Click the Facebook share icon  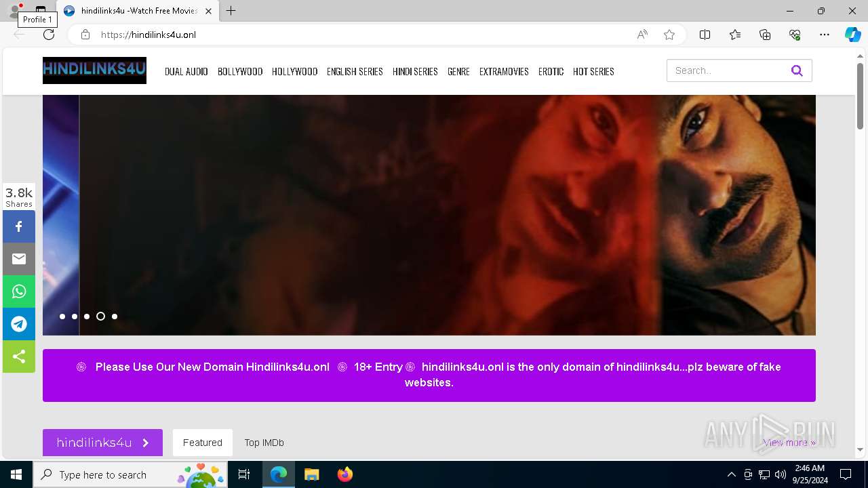pos(19,226)
